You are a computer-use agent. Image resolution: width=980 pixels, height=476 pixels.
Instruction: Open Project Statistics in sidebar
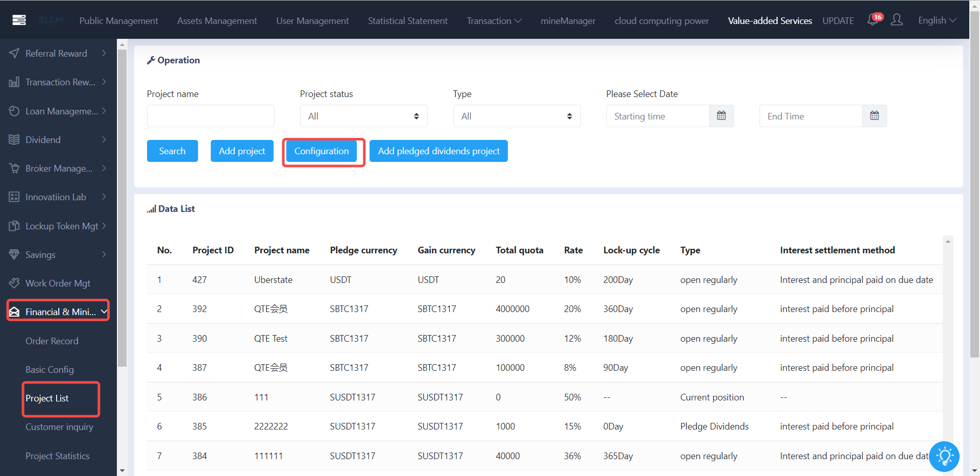(58, 456)
